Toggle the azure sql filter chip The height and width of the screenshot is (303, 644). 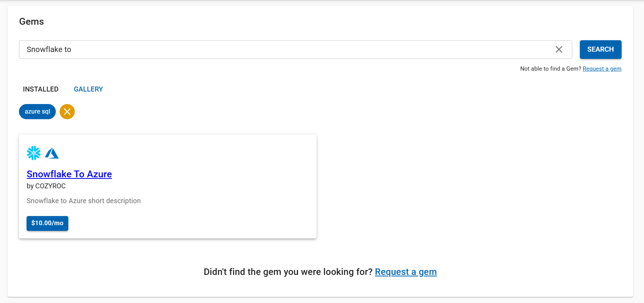(37, 112)
